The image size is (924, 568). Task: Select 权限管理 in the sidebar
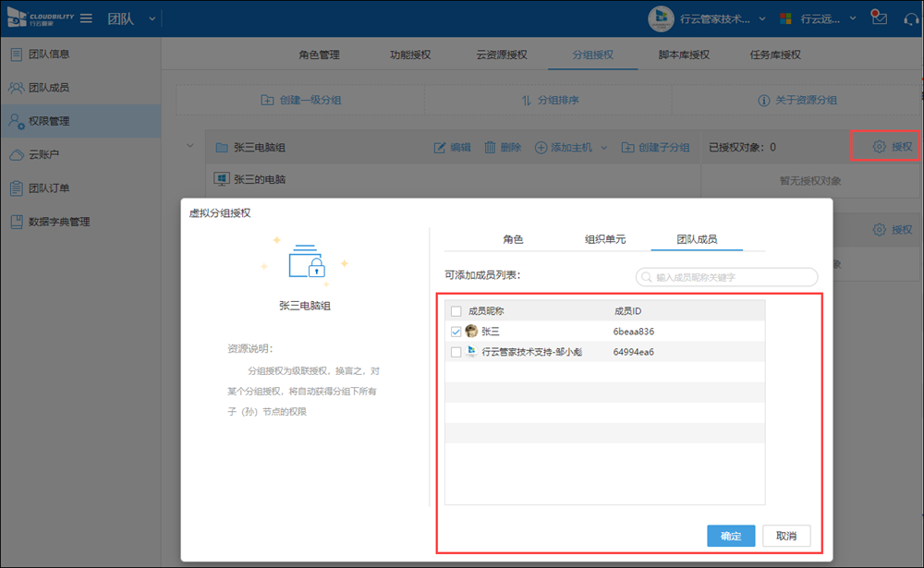pos(80,121)
